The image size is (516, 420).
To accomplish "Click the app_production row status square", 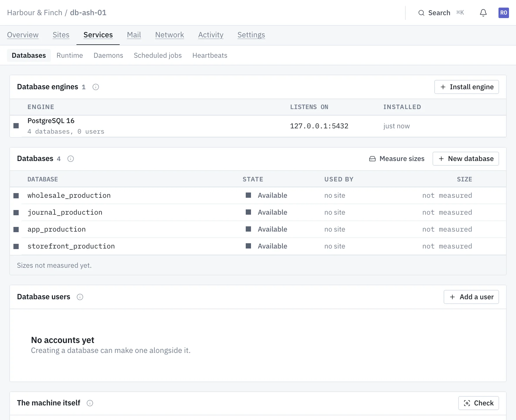I will [16, 230].
